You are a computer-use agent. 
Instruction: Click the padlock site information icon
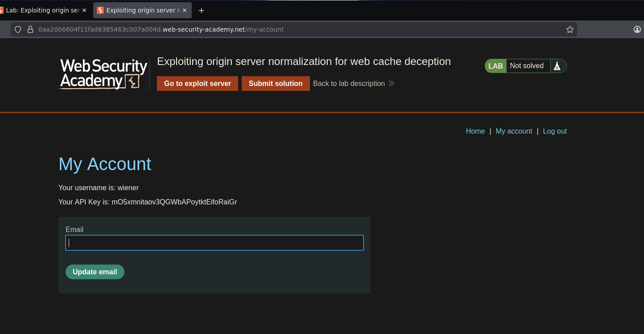click(x=30, y=29)
